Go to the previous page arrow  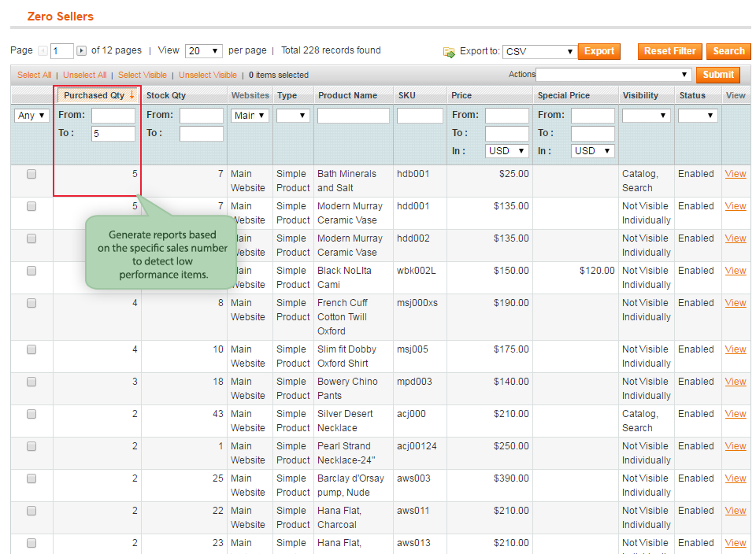point(43,51)
